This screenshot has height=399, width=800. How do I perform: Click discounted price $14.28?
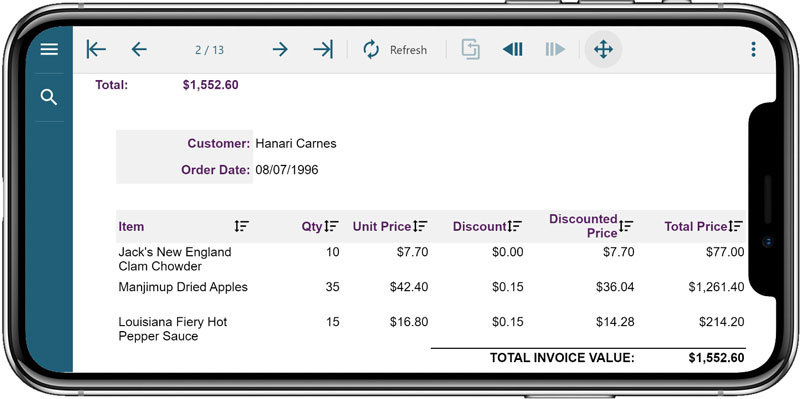tap(615, 322)
